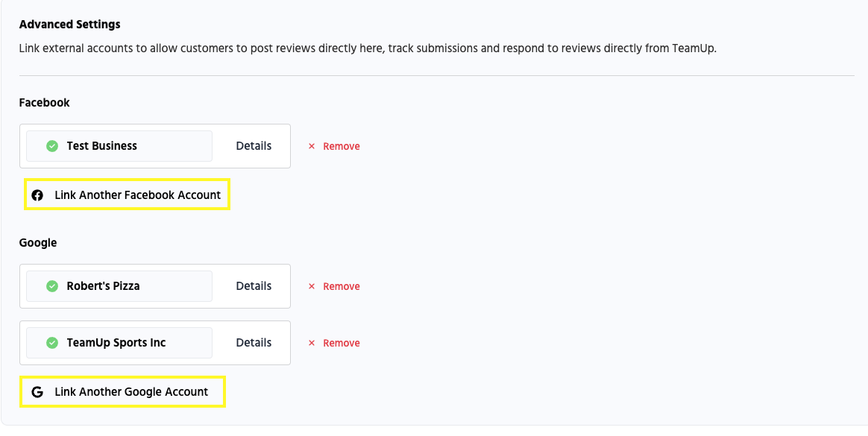
Task: Click red X icon for Test Business
Action: pos(312,147)
